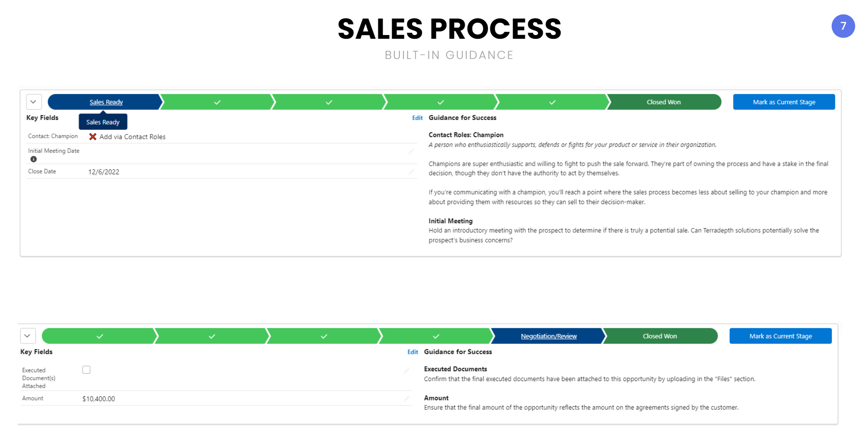The image size is (868, 445).
Task: Select the first checkmark stage in lower path
Action: click(x=99, y=336)
